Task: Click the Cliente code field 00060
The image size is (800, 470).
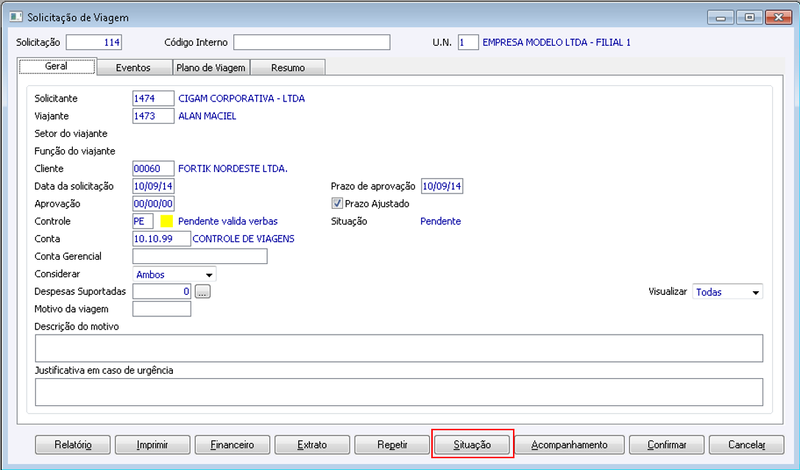Action: pos(153,169)
